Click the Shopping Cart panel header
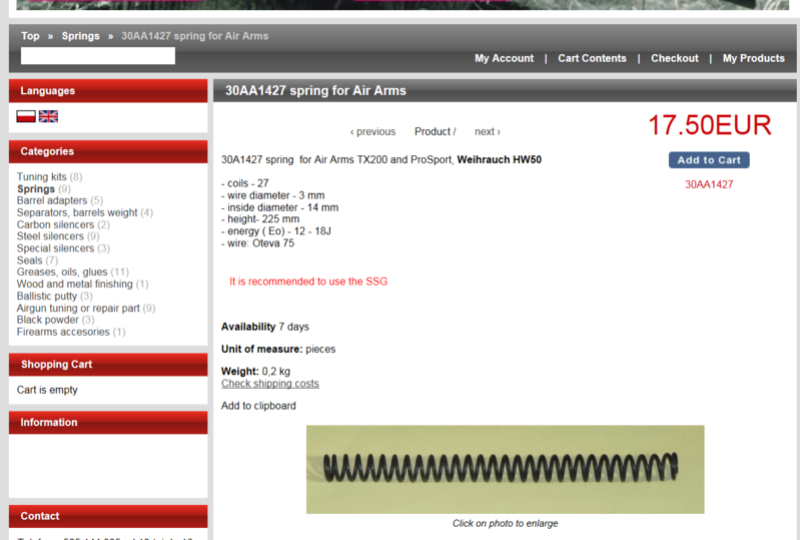The height and width of the screenshot is (540, 800). click(108, 364)
